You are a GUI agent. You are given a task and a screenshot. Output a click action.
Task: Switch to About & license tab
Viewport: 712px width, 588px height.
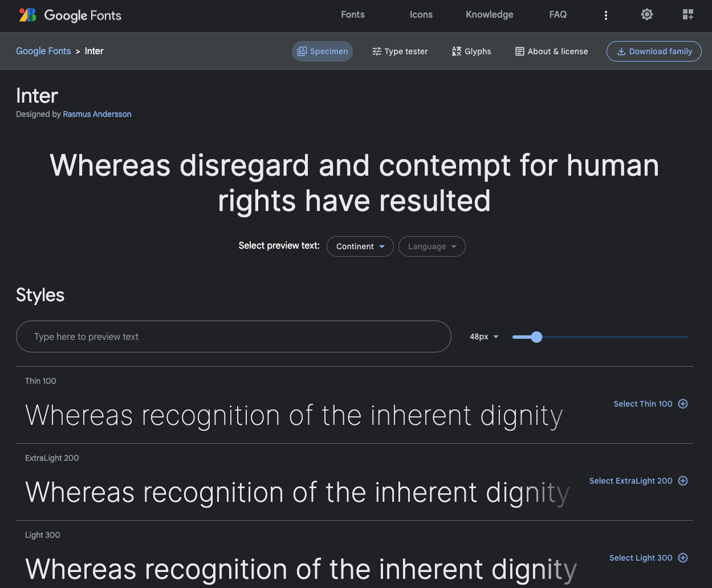[x=551, y=51]
